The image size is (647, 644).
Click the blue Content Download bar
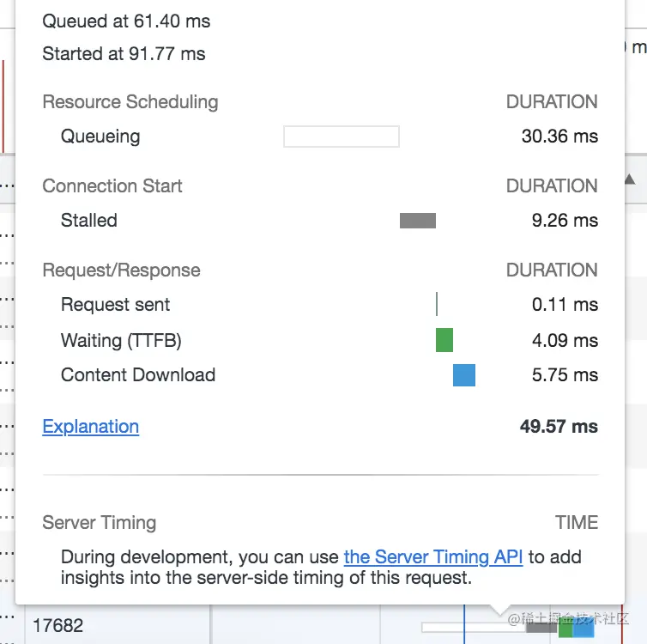463,375
